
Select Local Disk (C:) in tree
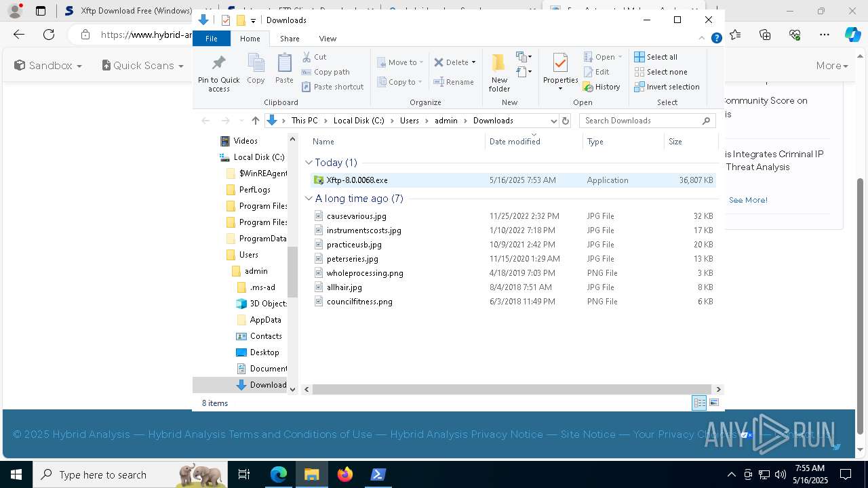[252, 157]
